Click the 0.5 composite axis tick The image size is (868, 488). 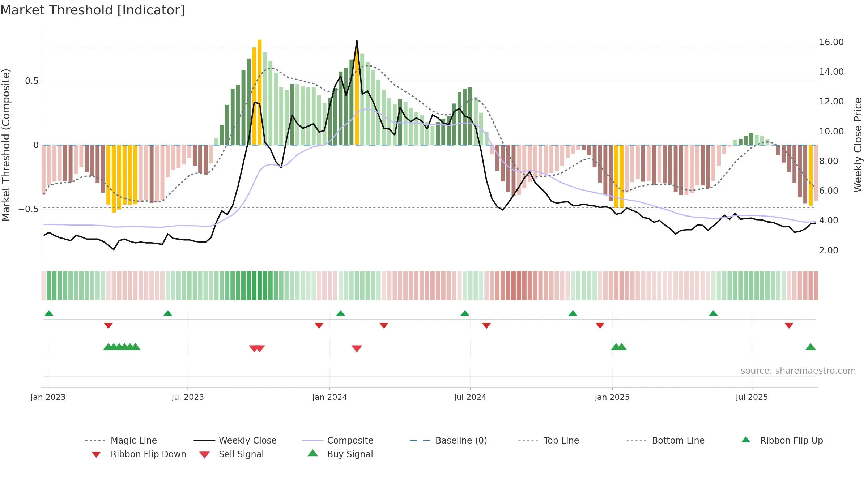point(32,81)
